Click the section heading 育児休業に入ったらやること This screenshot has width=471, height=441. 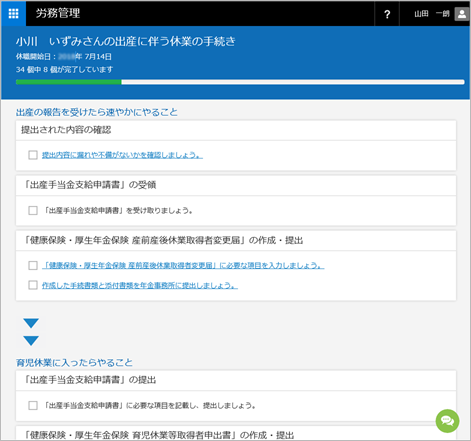pos(74,363)
